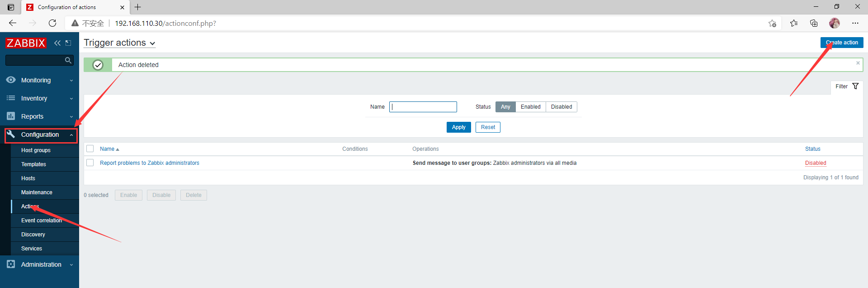
Task: Click the Create action button
Action: click(x=842, y=43)
